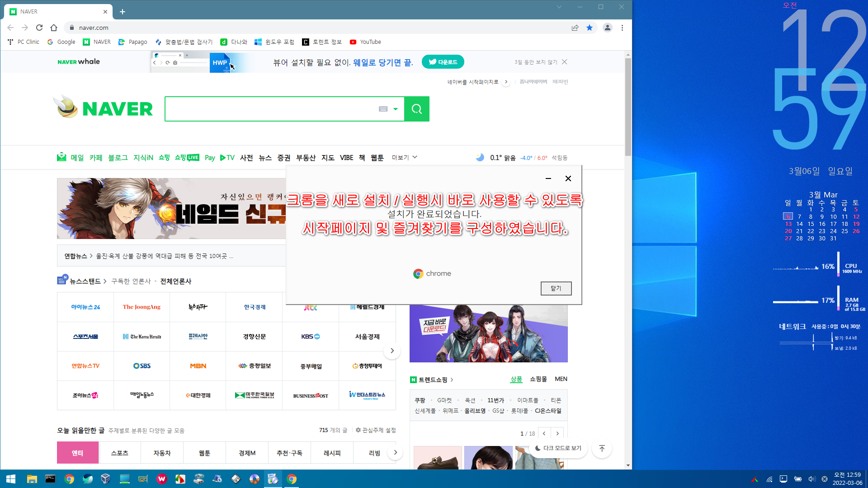Open Papago bookmark

click(133, 42)
